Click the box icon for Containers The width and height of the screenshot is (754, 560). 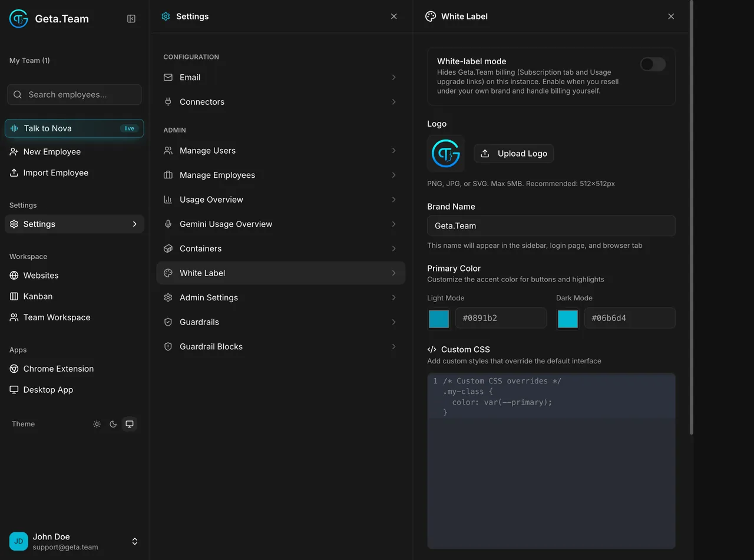(168, 248)
